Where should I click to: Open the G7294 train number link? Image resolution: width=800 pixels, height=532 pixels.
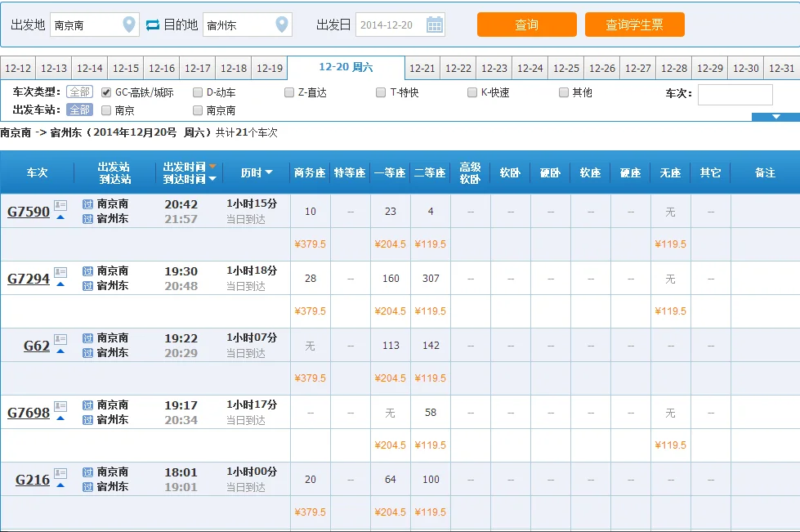point(27,278)
